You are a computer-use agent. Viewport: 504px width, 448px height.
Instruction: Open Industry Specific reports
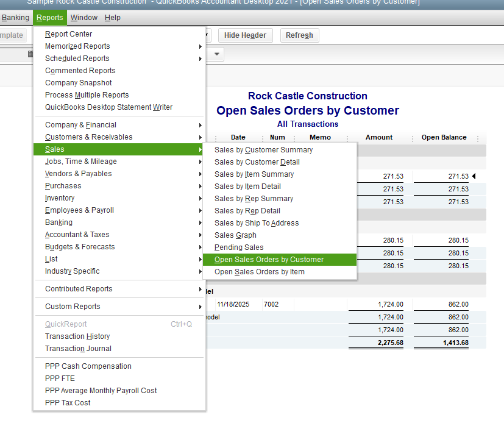point(119,272)
